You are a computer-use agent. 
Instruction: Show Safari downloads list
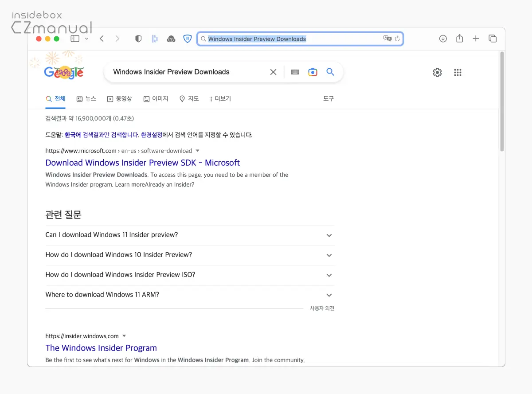[x=443, y=39]
